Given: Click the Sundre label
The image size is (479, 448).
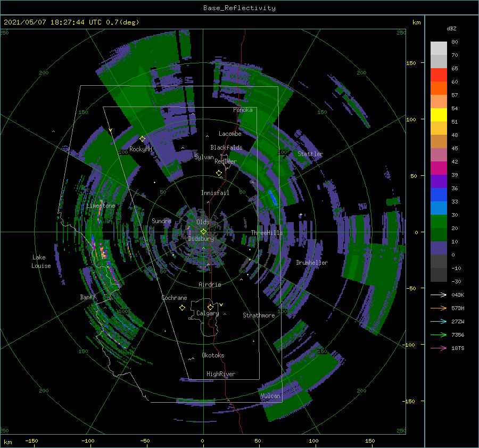Looking at the screenshot, I should coord(162,221).
